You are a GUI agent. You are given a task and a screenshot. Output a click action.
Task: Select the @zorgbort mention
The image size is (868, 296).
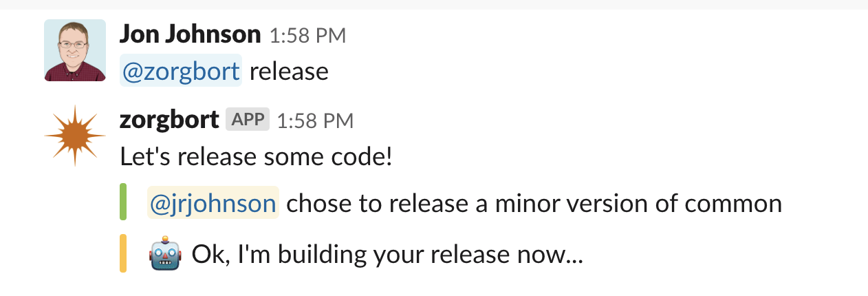181,70
